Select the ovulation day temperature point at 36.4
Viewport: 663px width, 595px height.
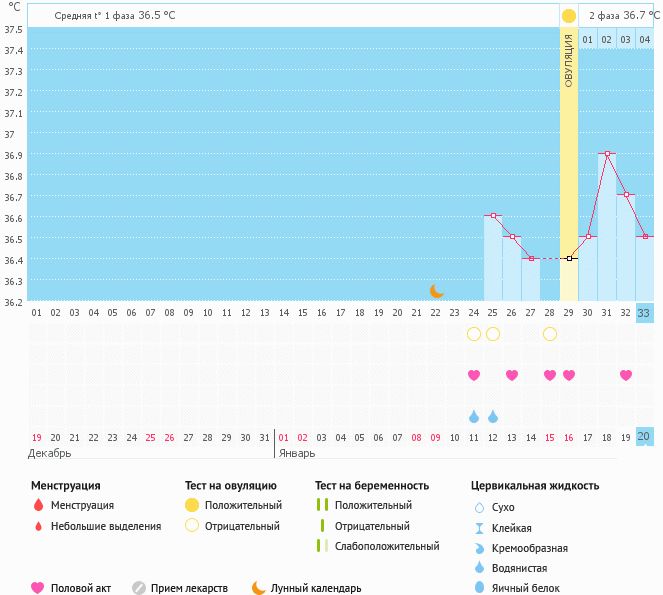tap(569, 258)
